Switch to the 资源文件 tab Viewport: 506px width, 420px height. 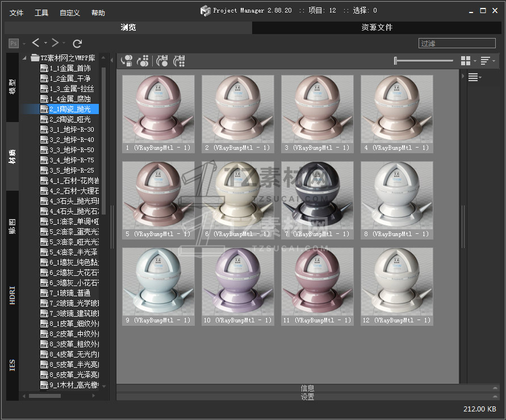377,27
